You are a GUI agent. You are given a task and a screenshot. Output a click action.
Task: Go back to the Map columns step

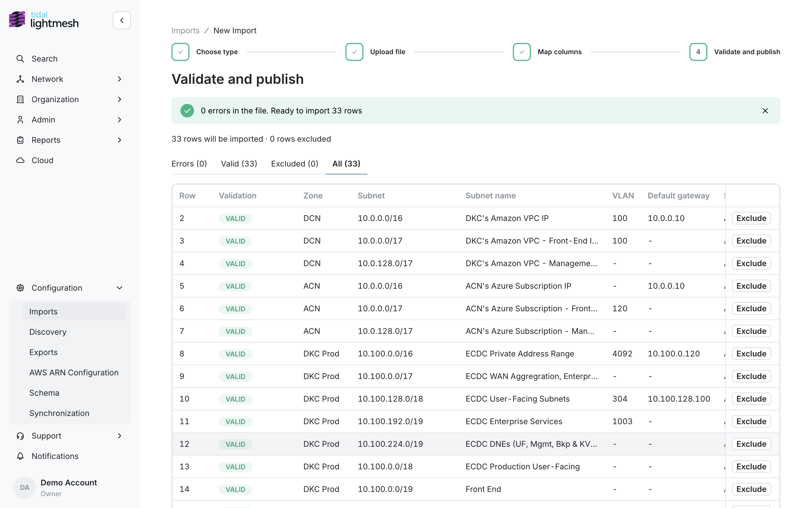(547, 52)
